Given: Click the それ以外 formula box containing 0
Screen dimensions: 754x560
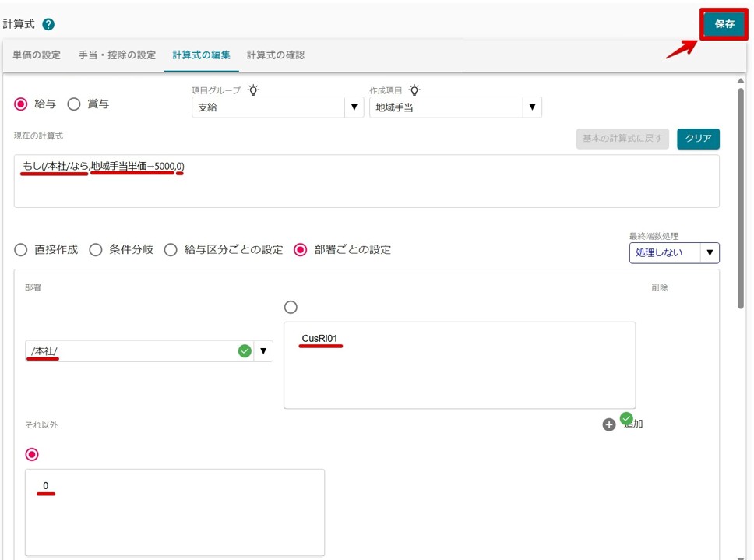Looking at the screenshot, I should click(174, 512).
